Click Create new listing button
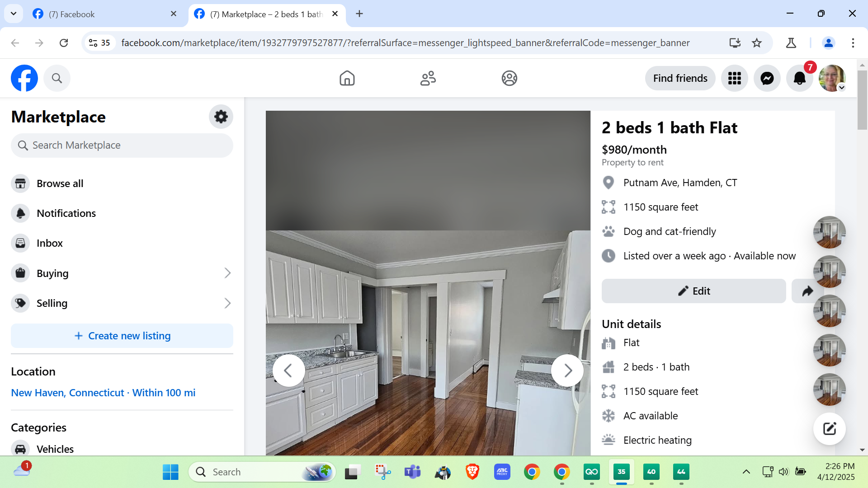868x488 pixels. click(x=122, y=336)
